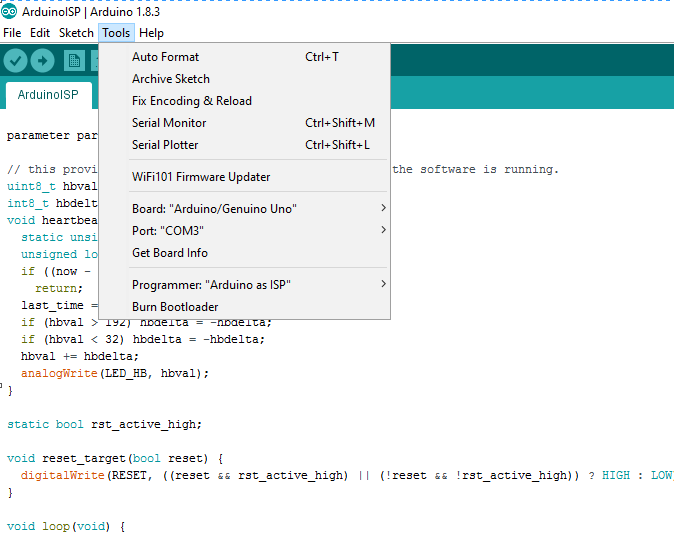The image size is (674, 534).
Task: Choose Archive Sketch menu entry
Action: 171,79
